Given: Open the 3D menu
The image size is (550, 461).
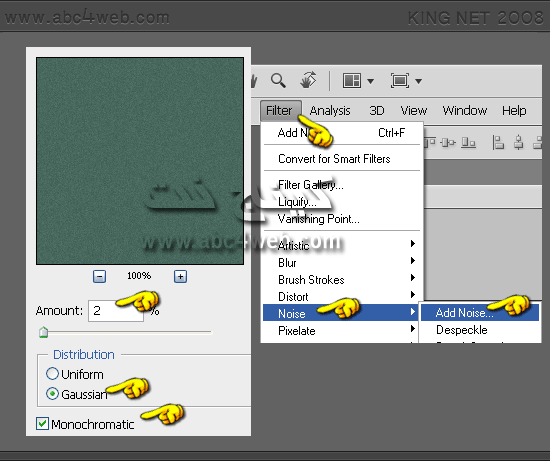Looking at the screenshot, I should coord(377,111).
